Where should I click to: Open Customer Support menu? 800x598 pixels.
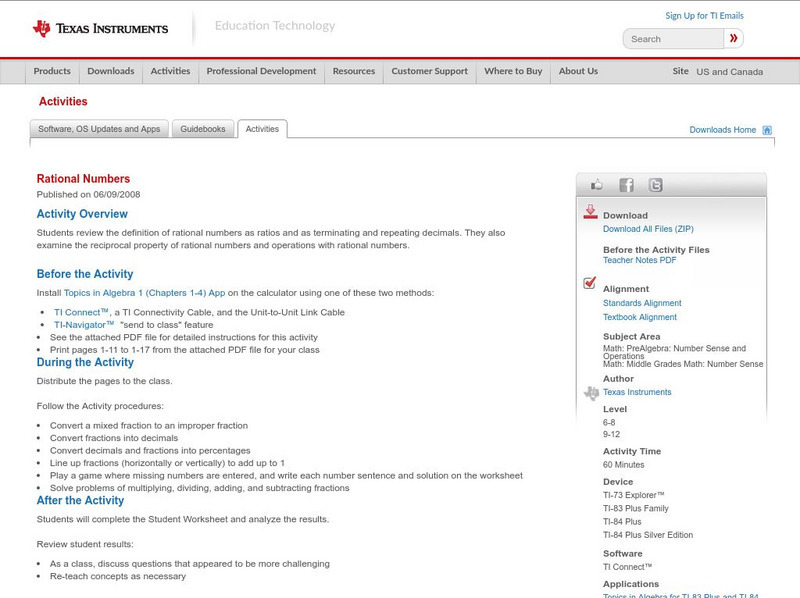(x=430, y=71)
